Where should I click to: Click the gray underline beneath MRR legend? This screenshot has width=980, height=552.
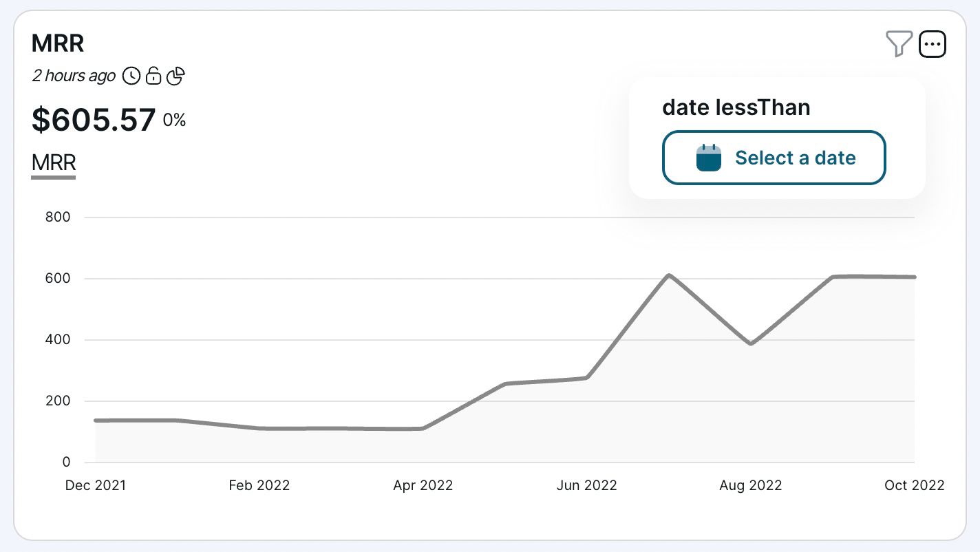[53, 179]
